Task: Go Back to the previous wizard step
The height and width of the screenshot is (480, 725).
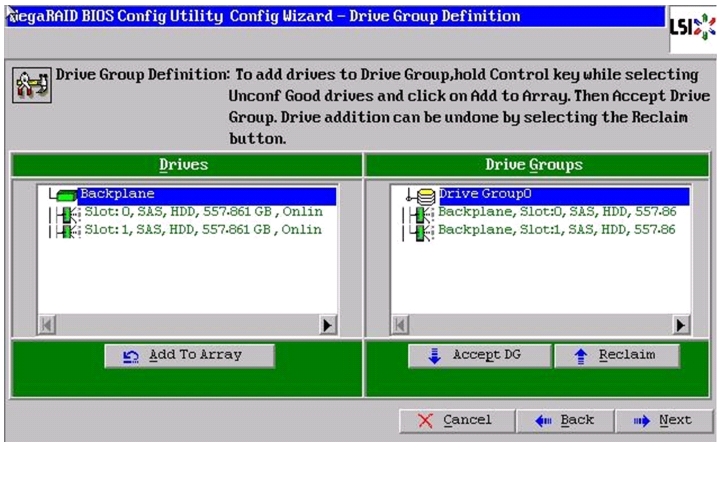Action: tap(565, 421)
